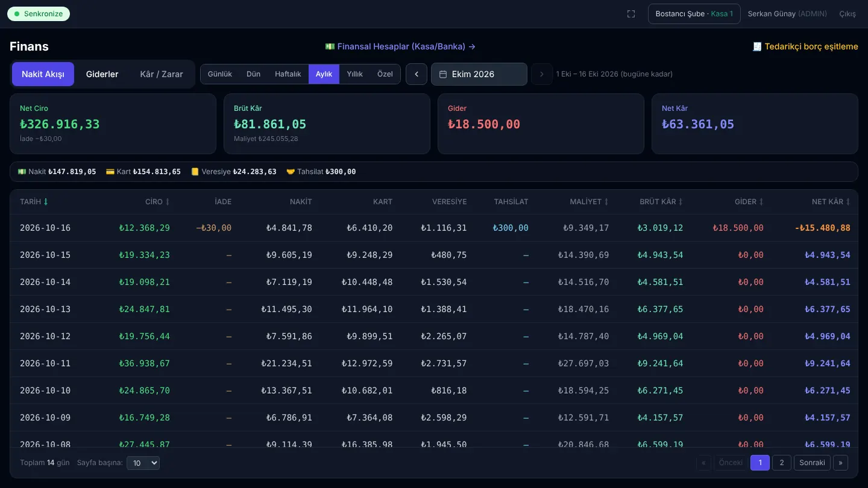The height and width of the screenshot is (488, 868).
Task: Click the 2026-10-16 date cell
Action: click(45, 228)
